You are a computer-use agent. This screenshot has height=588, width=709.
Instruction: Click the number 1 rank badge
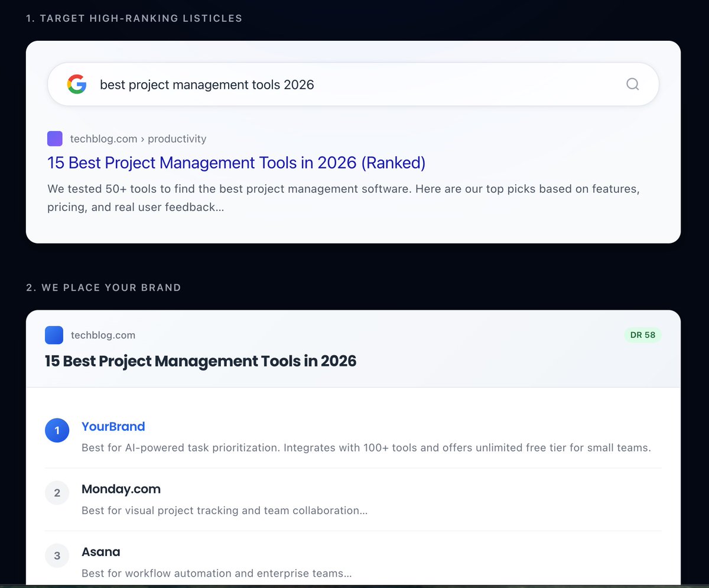(x=57, y=431)
